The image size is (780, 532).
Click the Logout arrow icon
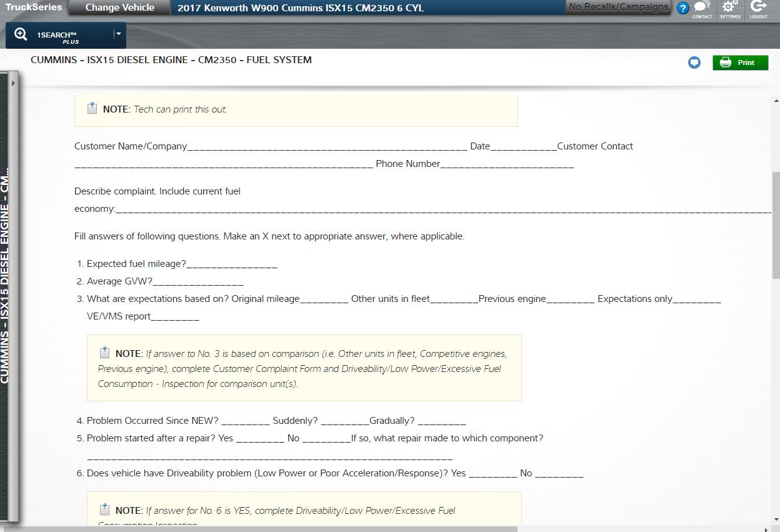click(758, 8)
